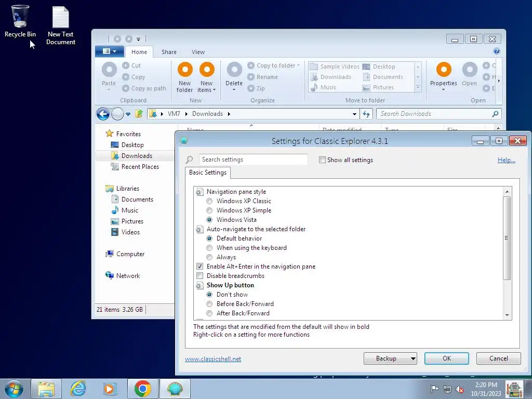Screen dimensions: 532x399
Task: Switch to the Home ribbon tab
Action: pos(139,52)
